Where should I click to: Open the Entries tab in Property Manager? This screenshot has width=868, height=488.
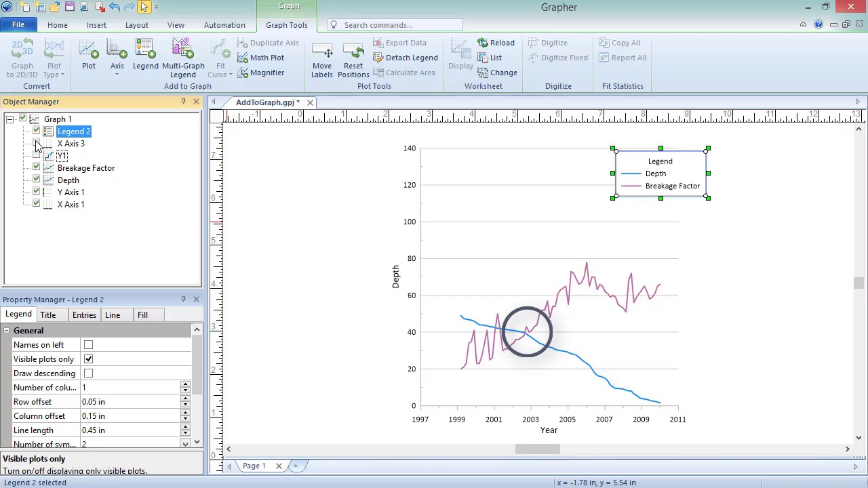coord(84,315)
